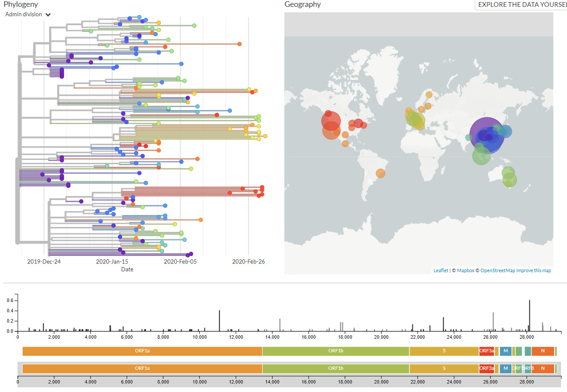Click the S gene in the lower genome track
567x392 pixels.
pos(444,369)
